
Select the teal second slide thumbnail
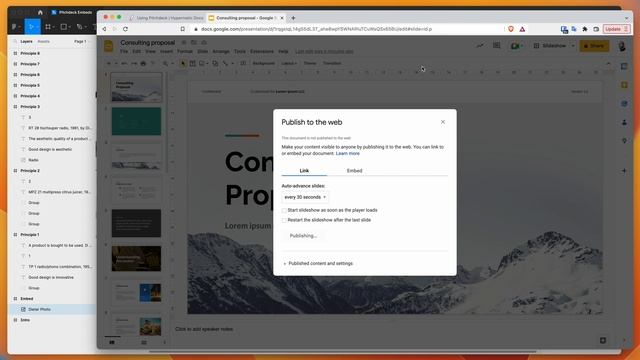[136, 121]
